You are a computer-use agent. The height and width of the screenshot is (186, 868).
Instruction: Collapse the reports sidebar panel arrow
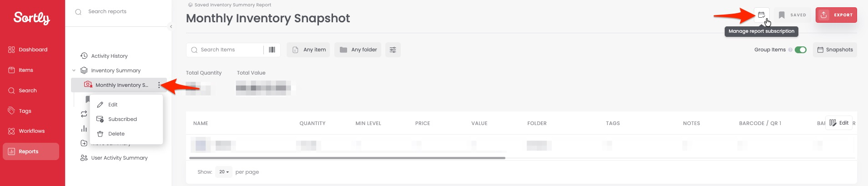point(171,26)
